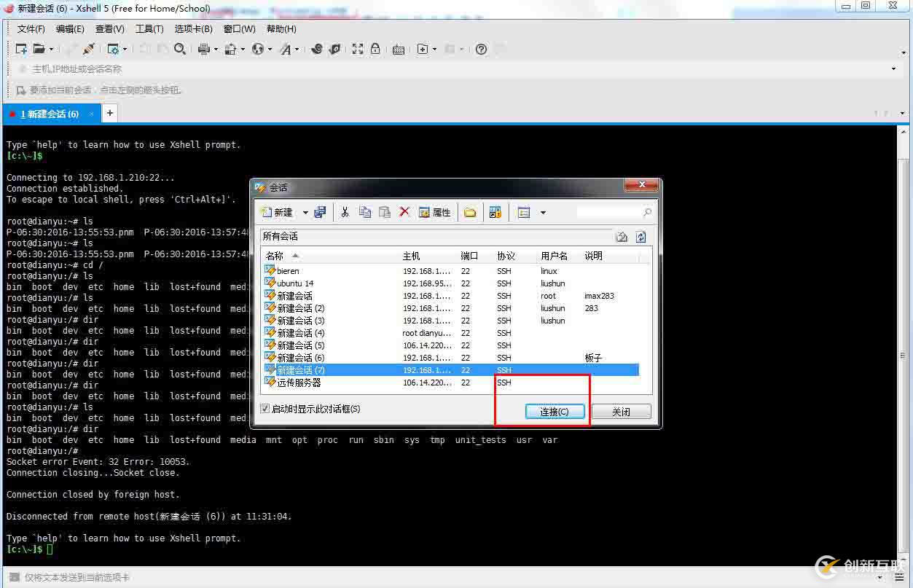This screenshot has height=588, width=913.
Task: Click the save-as icon next to 新建 dropdown
Action: tap(320, 212)
